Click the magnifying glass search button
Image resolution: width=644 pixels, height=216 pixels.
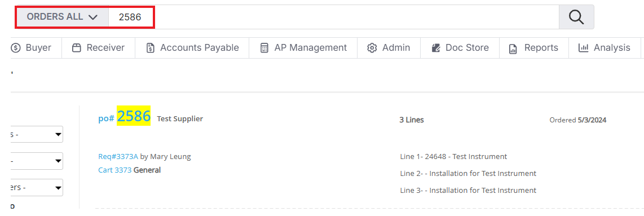click(x=576, y=17)
